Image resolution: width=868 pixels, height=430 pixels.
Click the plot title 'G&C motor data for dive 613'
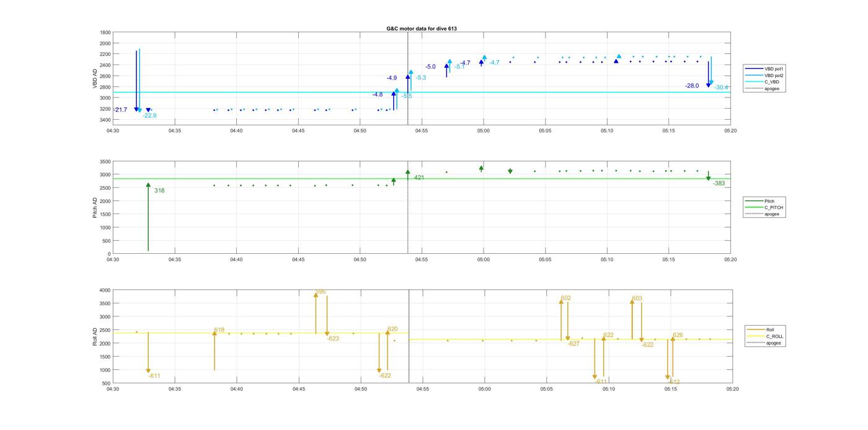tap(421, 29)
